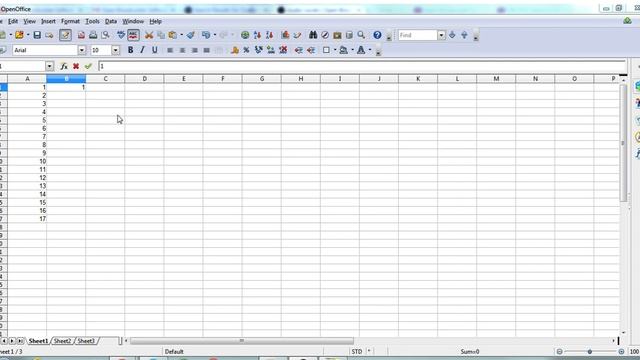Activate Format Paintbrush icon
Screen dimensions: 640x360
(x=191, y=35)
